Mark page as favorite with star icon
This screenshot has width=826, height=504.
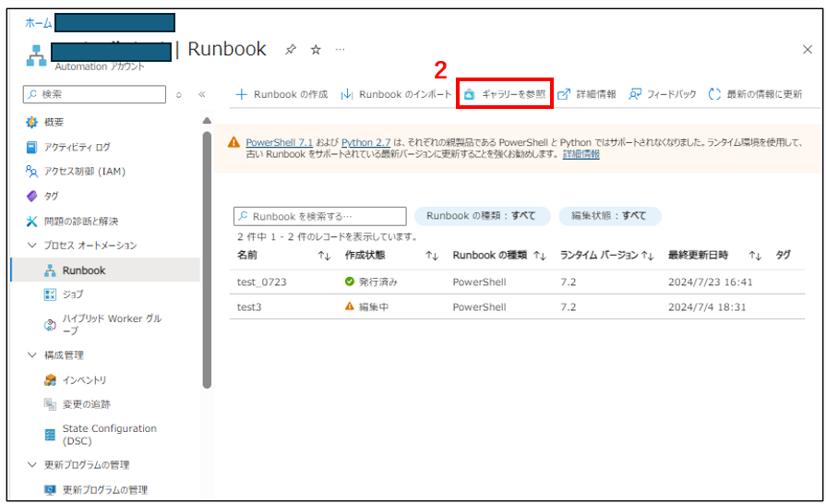(x=316, y=50)
